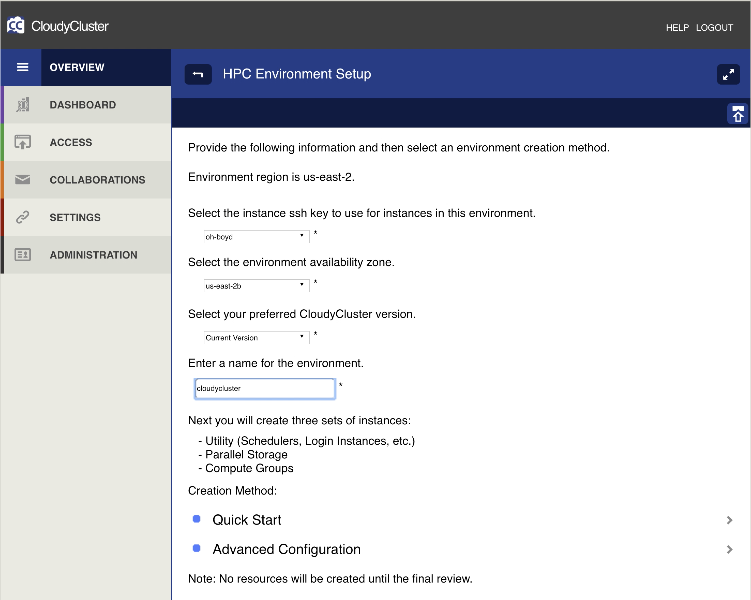Screen dimensions: 751x600
Task: Open the CloudyCluster version dropdown
Action: (x=256, y=337)
